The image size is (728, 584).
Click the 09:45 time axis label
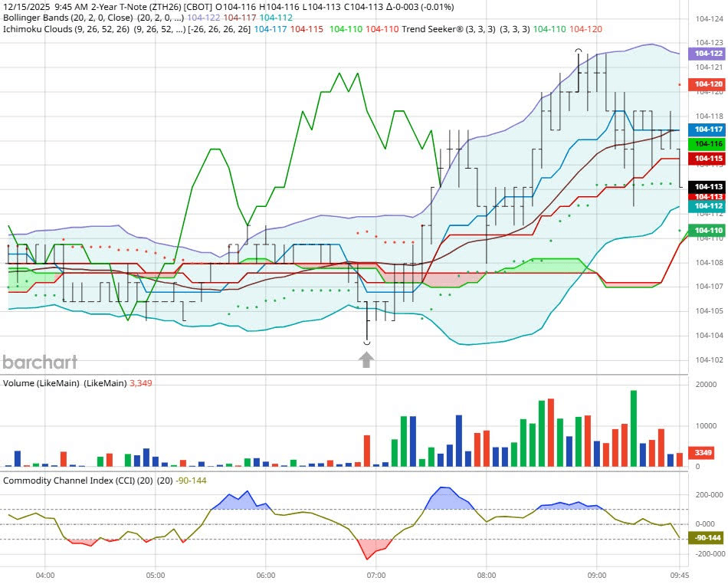point(679,575)
